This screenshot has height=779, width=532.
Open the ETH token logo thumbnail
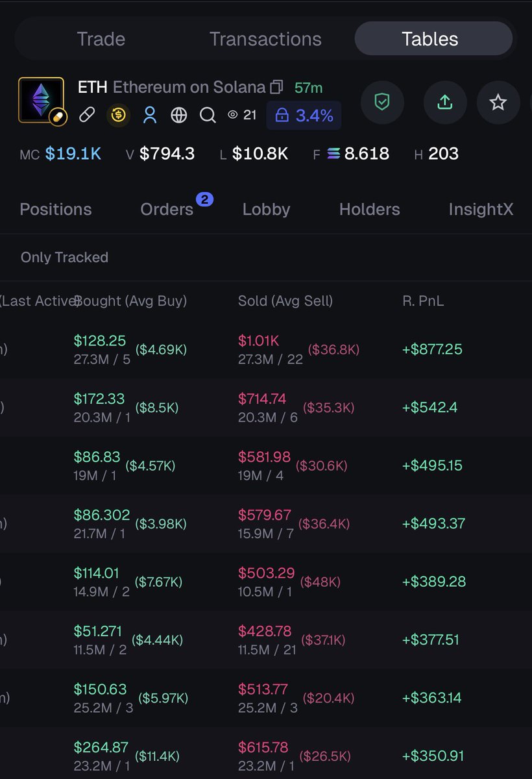(x=41, y=100)
